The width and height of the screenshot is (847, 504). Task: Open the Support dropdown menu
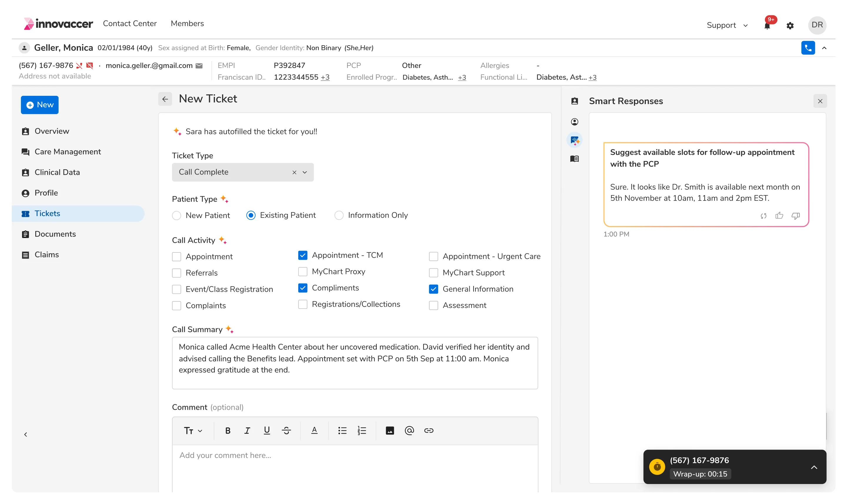(x=727, y=26)
